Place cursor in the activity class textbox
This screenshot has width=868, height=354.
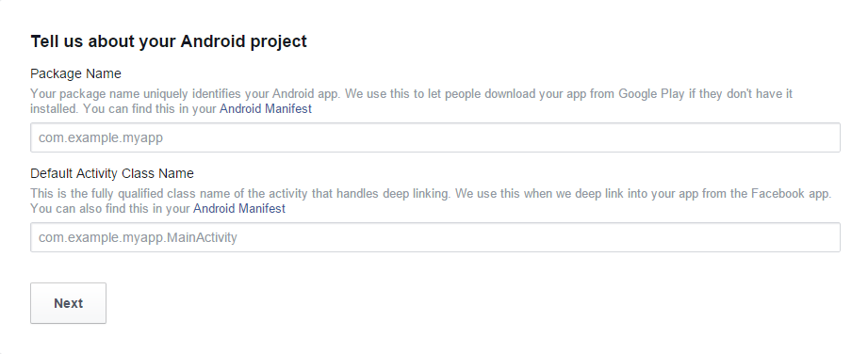click(x=435, y=237)
